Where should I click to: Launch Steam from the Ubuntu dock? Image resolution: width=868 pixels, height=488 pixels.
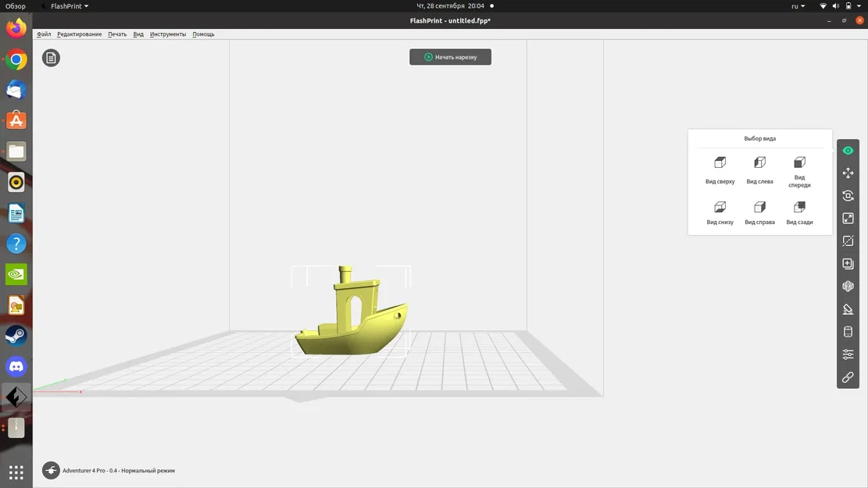tap(16, 335)
